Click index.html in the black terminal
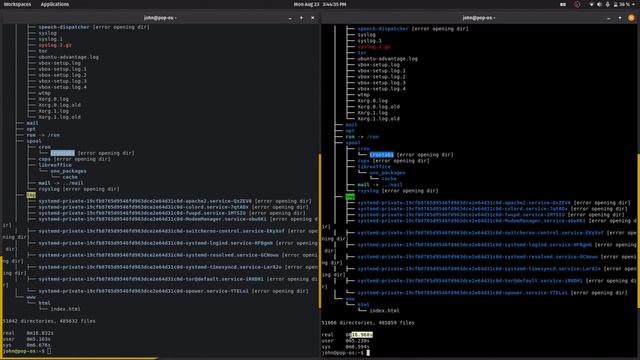Screen dimensions: 640x360 pyautogui.click(x=384, y=311)
